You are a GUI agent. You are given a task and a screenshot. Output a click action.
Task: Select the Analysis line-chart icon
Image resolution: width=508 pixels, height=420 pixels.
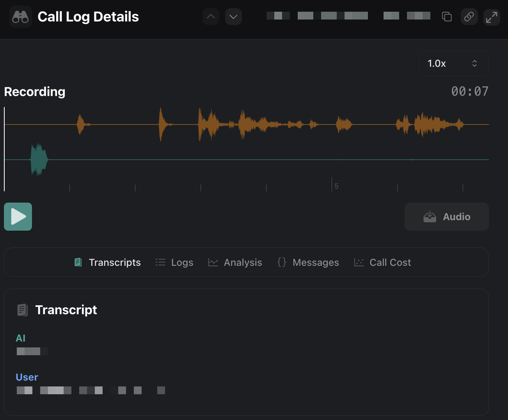tap(213, 262)
